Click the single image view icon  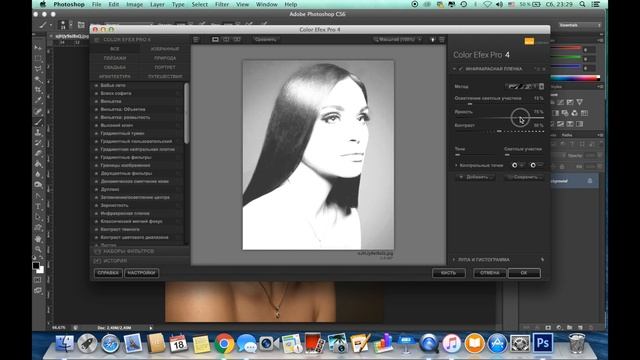coord(215,40)
